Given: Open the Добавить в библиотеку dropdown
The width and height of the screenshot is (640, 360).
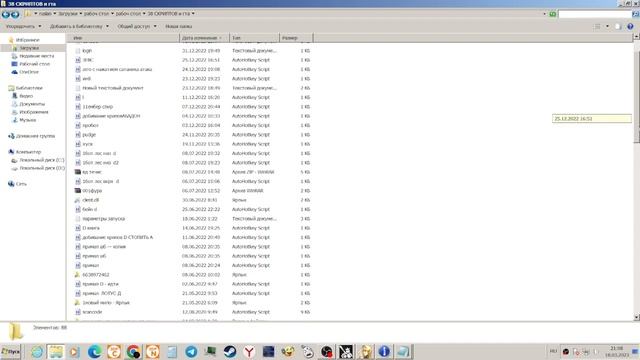Looking at the screenshot, I should 79,26.
